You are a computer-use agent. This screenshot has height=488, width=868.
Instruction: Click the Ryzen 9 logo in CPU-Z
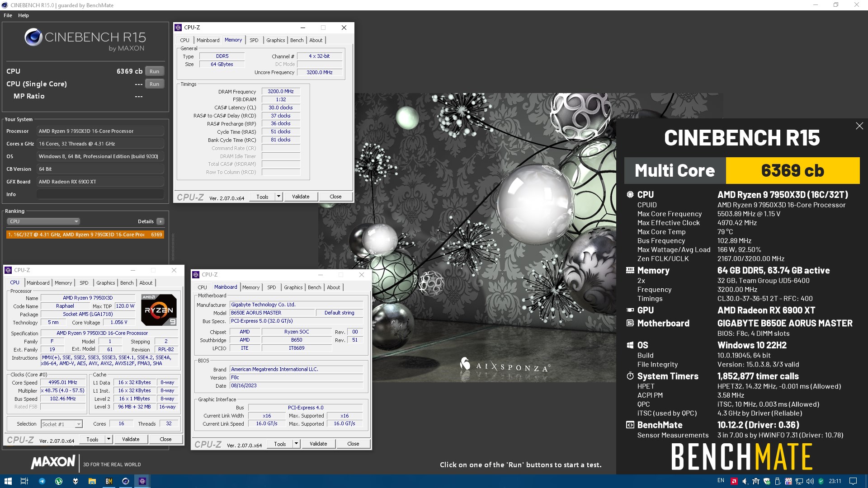(159, 310)
